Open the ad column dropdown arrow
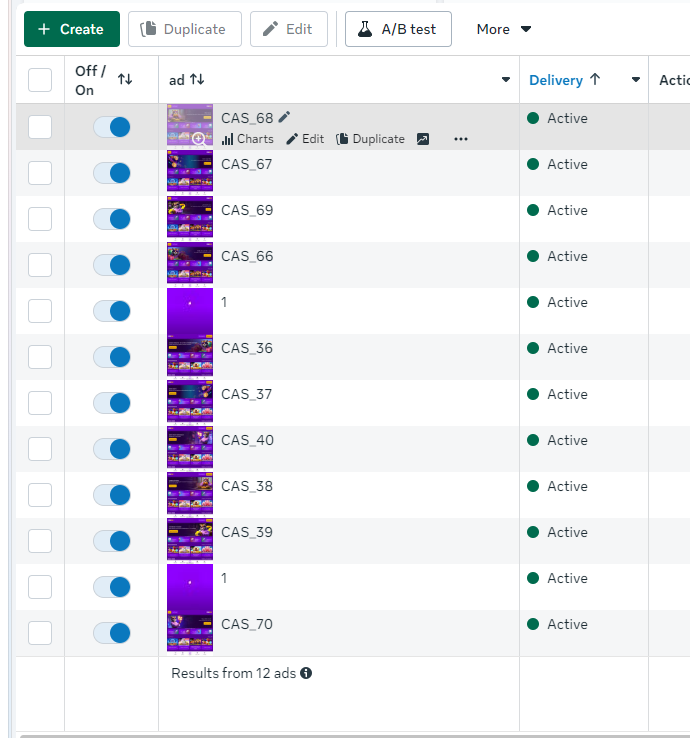This screenshot has width=690, height=738. (x=506, y=80)
